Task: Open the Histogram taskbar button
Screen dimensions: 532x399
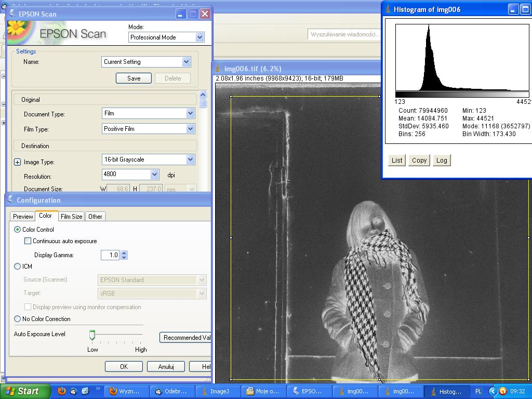Action: [x=446, y=391]
